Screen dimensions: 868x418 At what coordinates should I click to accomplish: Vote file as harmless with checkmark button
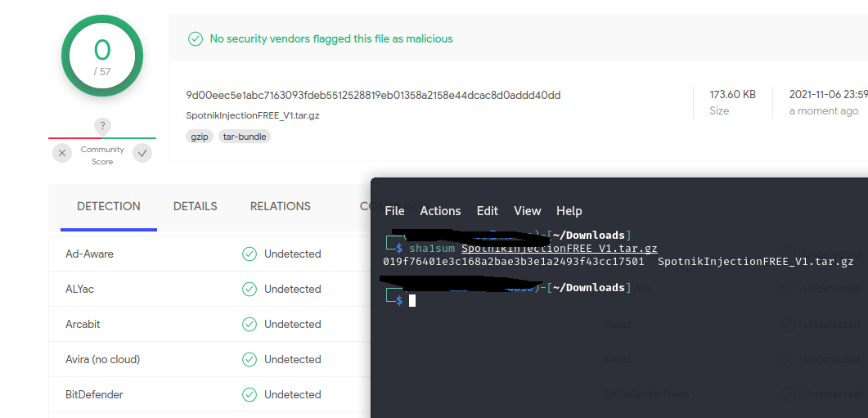(142, 153)
